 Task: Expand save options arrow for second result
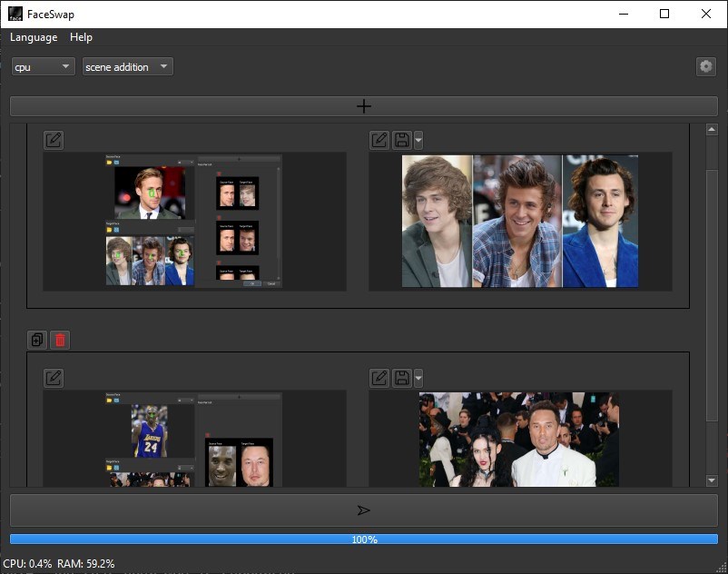click(418, 378)
